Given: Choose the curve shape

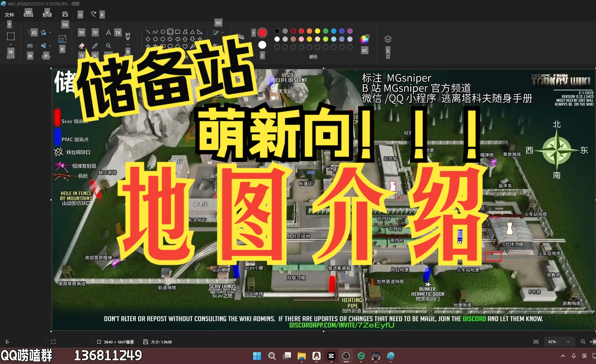Looking at the screenshot, I should [x=155, y=32].
